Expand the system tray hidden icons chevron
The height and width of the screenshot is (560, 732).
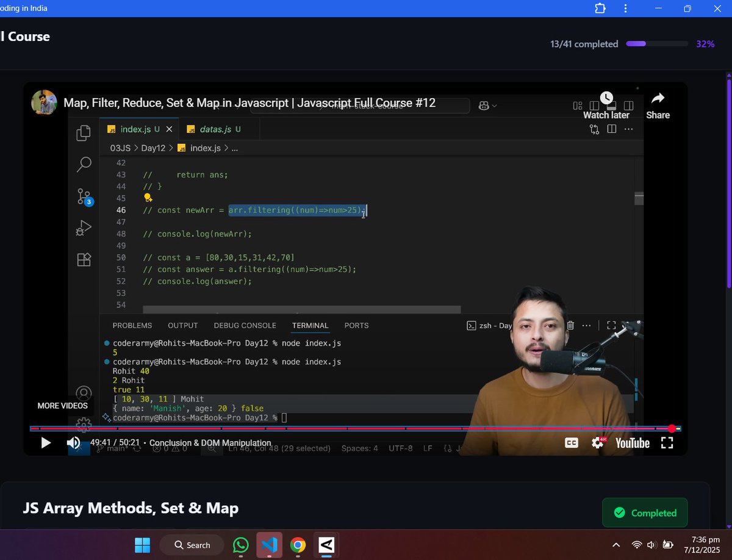point(616,545)
